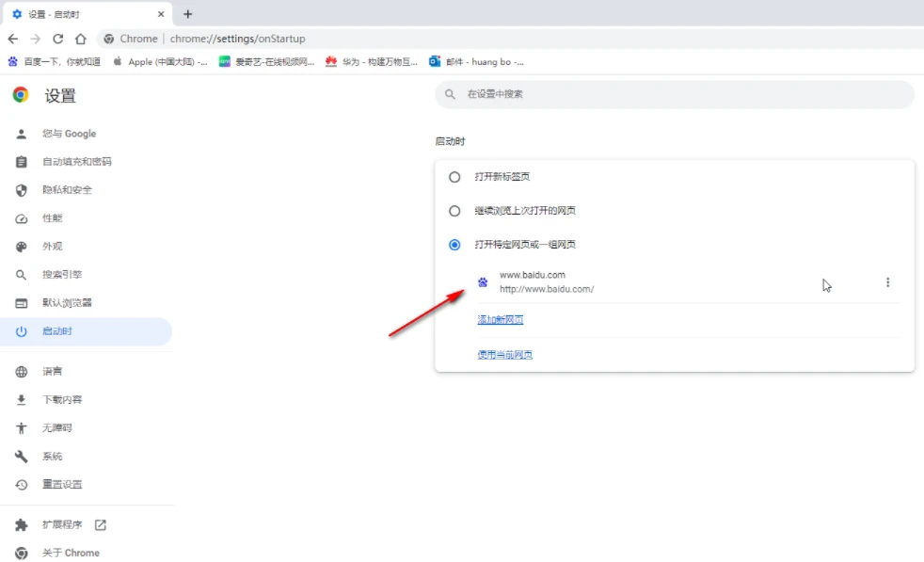Screen dimensions: 924x562
Task: Reload the current page
Action: [57, 39]
